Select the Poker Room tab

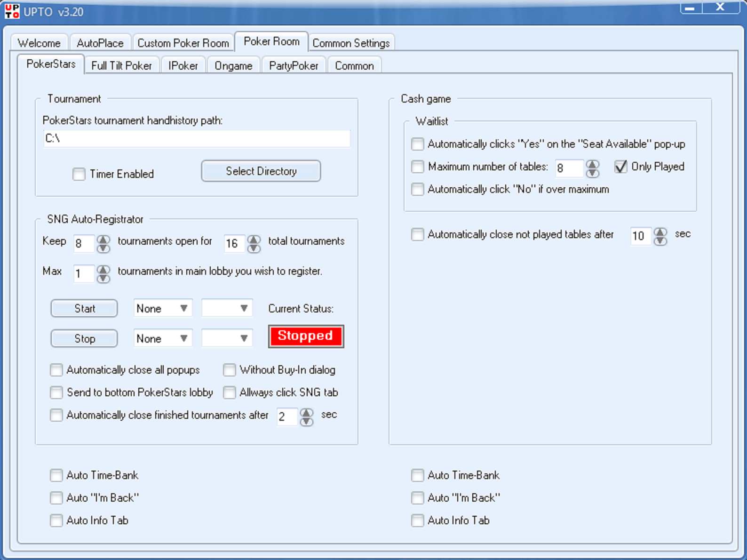(x=271, y=41)
